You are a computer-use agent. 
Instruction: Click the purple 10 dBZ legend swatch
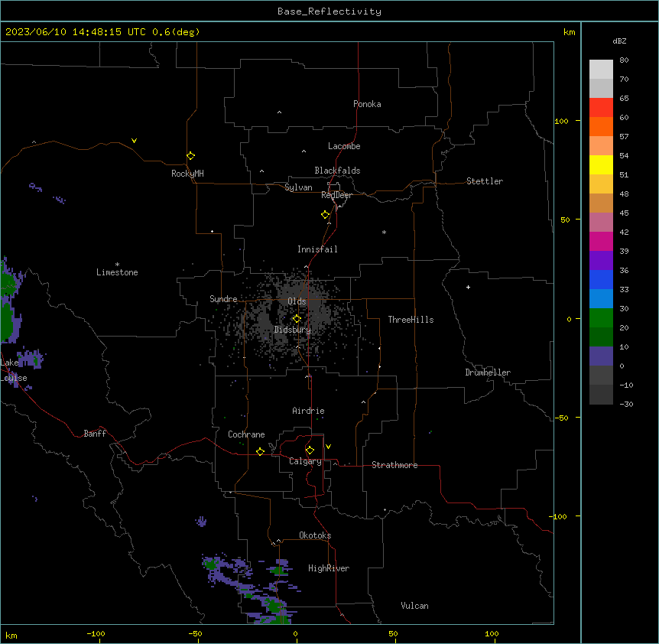pyautogui.click(x=601, y=356)
